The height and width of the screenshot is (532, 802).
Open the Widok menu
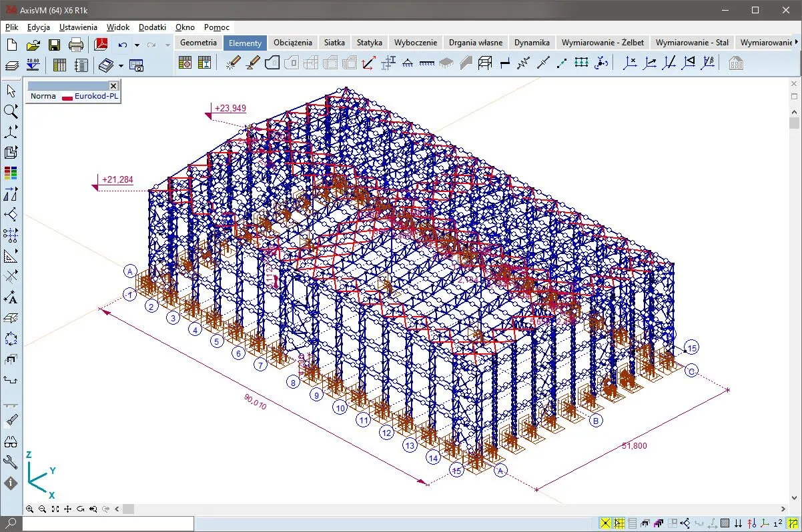point(117,27)
